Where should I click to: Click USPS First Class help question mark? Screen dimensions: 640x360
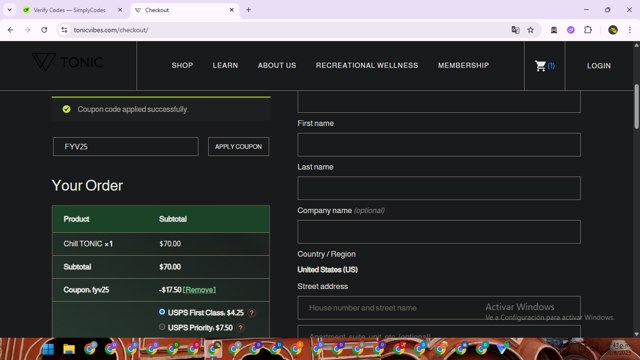252,313
